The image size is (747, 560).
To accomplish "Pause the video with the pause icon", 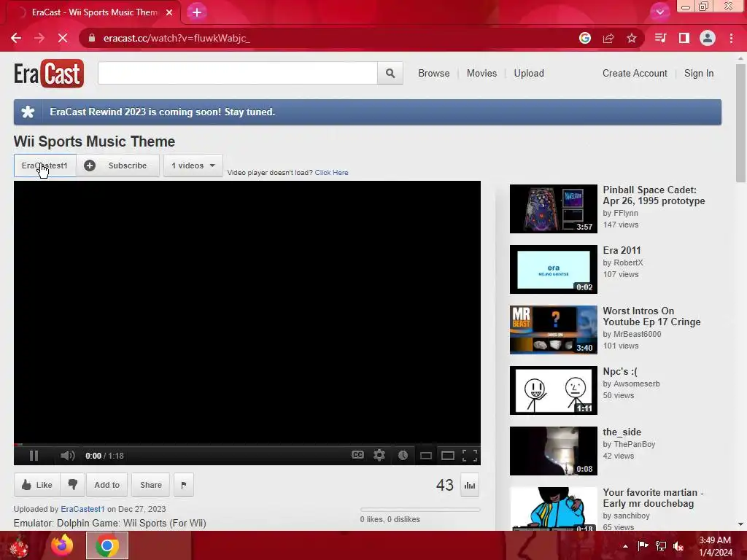I will [34, 456].
